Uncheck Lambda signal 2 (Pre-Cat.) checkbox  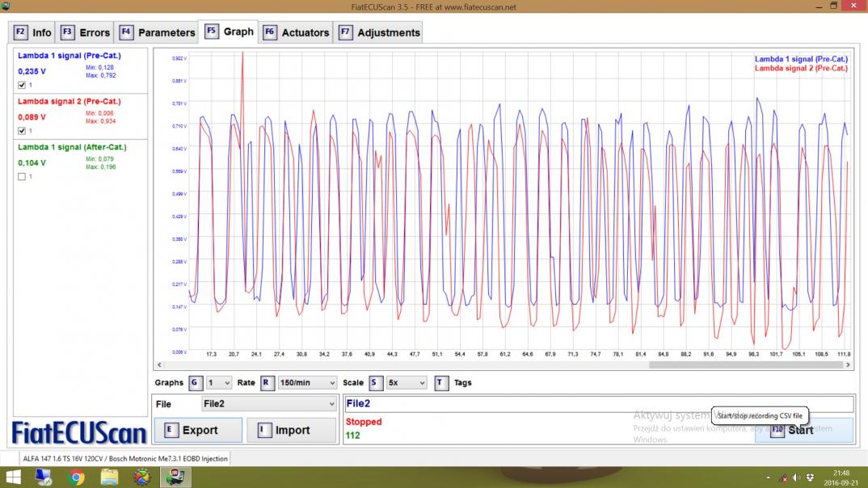[x=22, y=131]
